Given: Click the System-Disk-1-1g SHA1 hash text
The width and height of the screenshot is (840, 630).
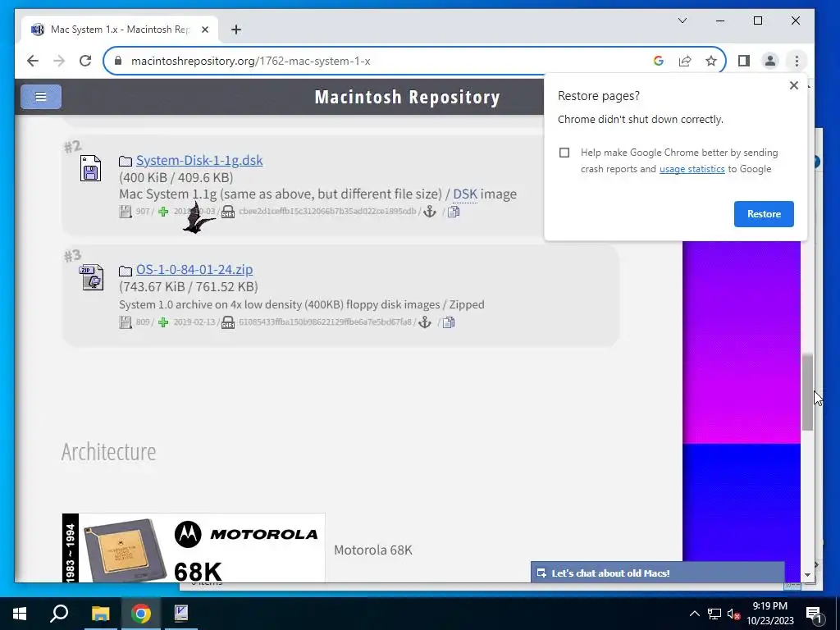Looking at the screenshot, I should point(327,211).
